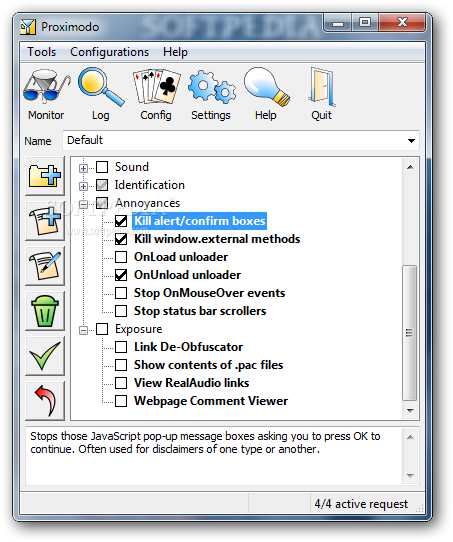Click description box scroll up arrow
The width and height of the screenshot is (453, 542).
[410, 437]
